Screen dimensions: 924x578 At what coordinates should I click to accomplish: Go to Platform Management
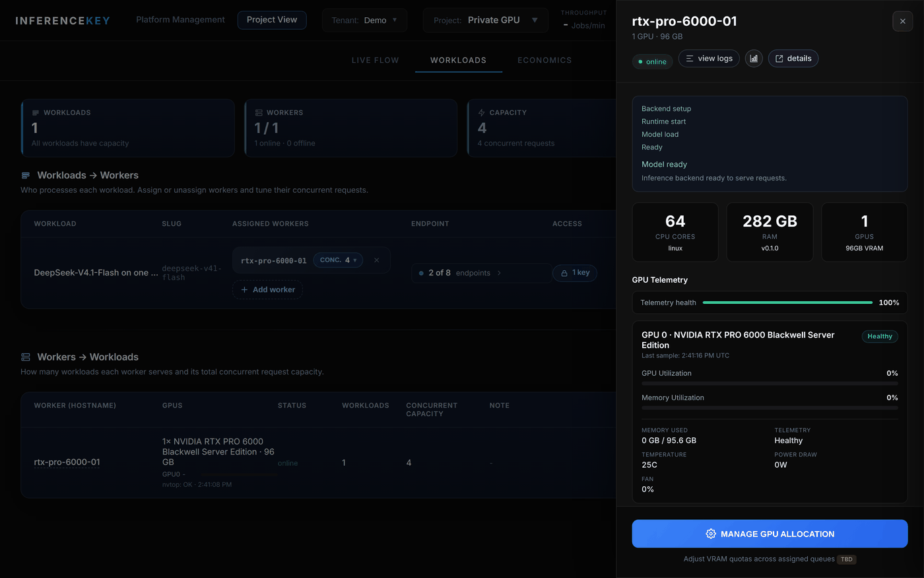coord(180,20)
